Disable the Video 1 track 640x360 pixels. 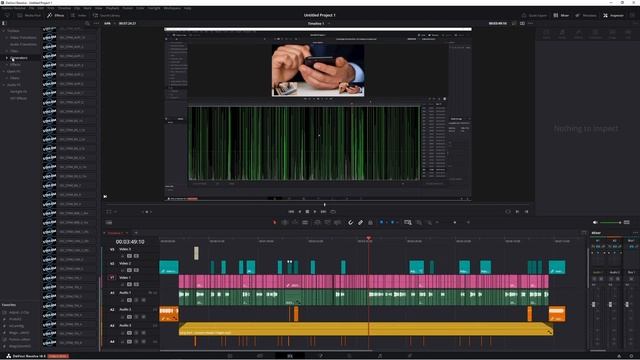click(x=136, y=284)
